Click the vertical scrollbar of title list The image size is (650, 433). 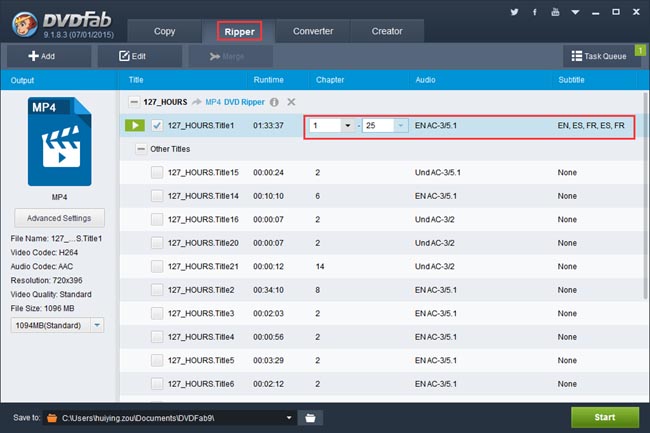[x=645, y=195]
